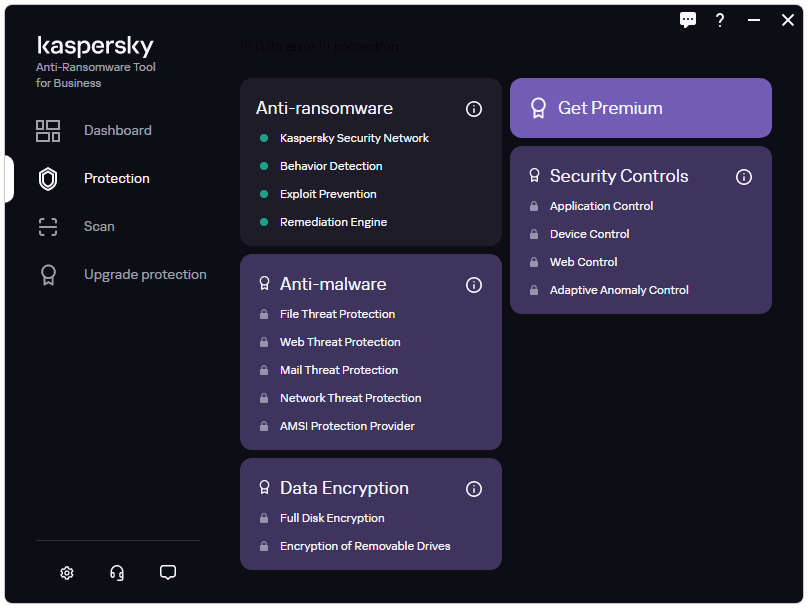Viewport: 809px width, 610px height.
Task: Click AMSI Protection Provider entry
Action: click(x=347, y=426)
